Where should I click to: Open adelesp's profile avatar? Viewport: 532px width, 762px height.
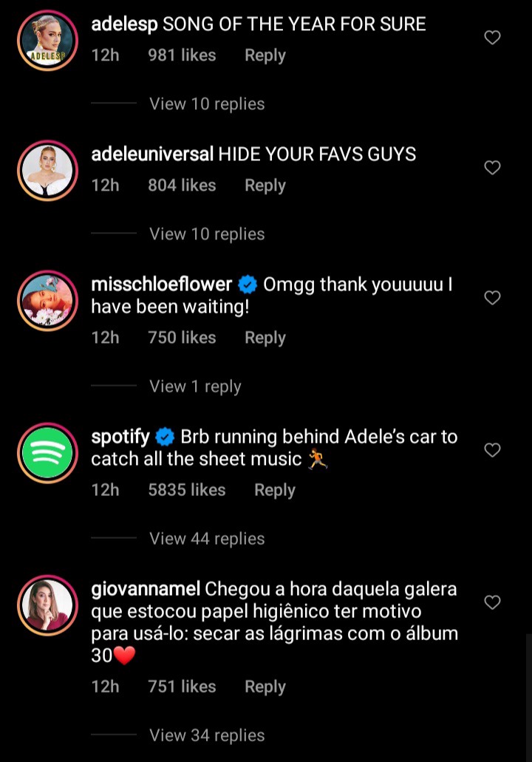click(47, 41)
